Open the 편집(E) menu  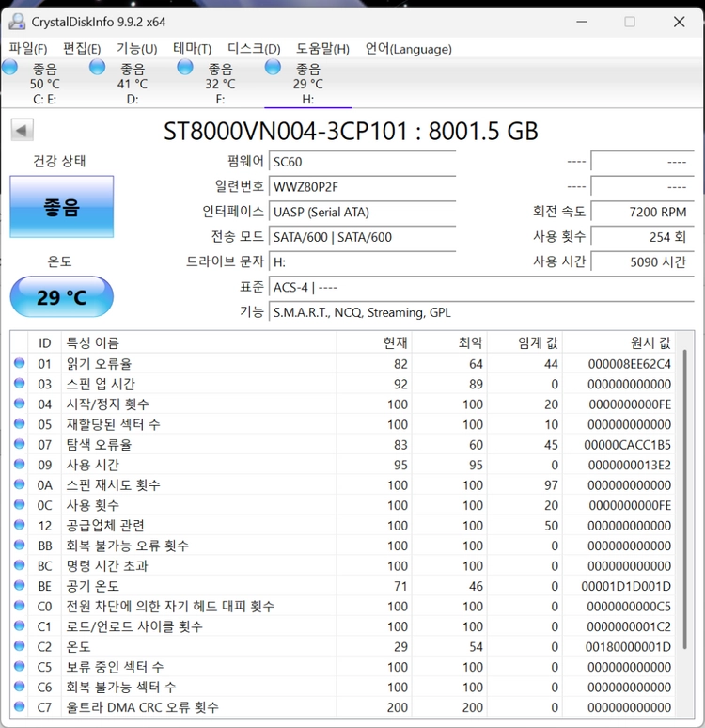coord(82,49)
